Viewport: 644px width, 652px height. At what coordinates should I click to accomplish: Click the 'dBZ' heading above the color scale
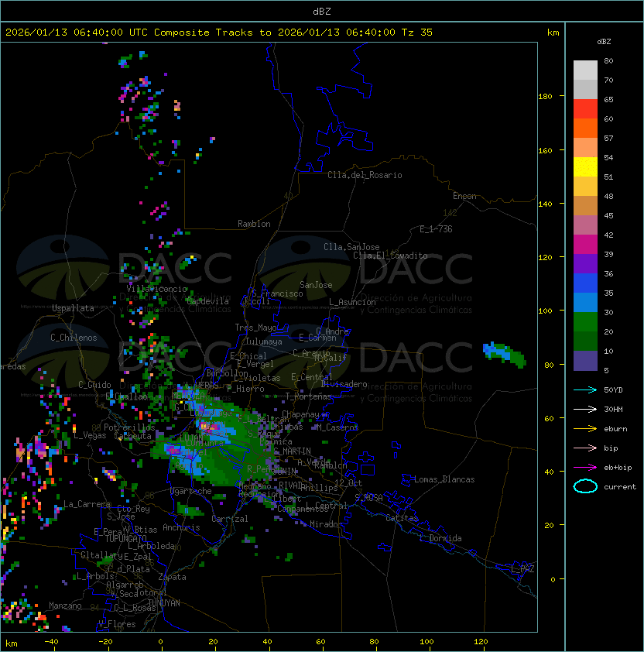tap(604, 42)
